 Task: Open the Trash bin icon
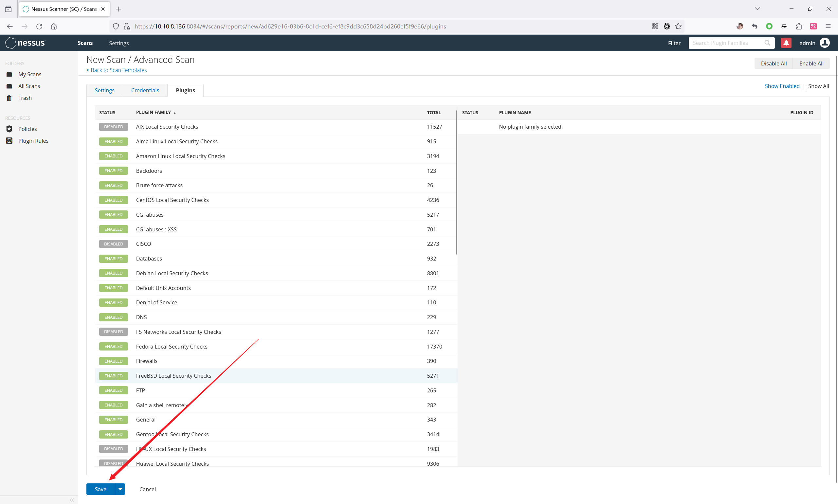tap(9, 98)
